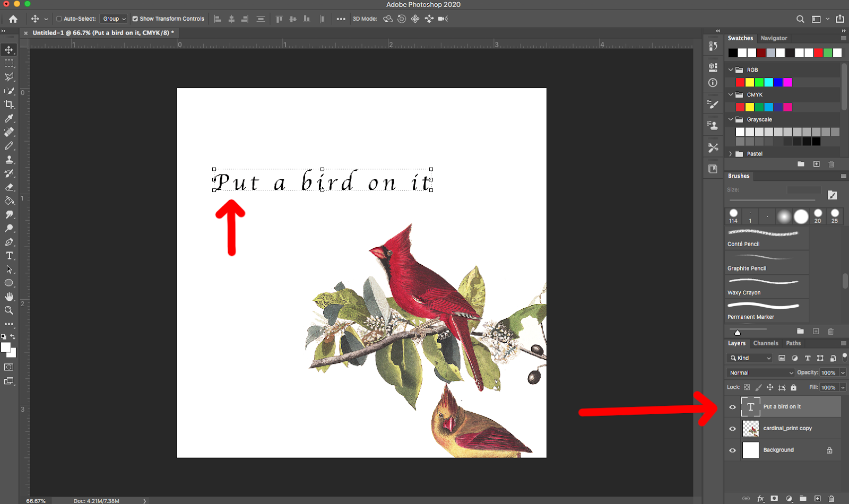The width and height of the screenshot is (849, 504).
Task: Disable Show Transform Controls
Action: click(135, 19)
